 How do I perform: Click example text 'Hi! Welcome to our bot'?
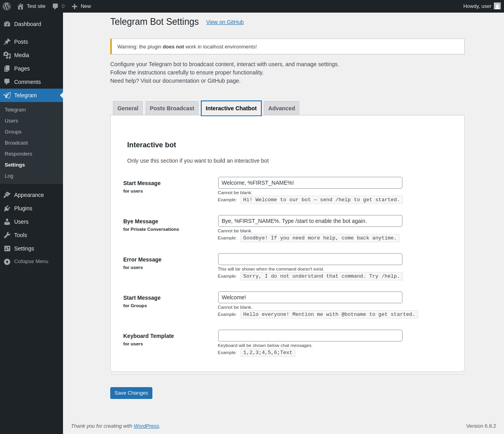322,200
